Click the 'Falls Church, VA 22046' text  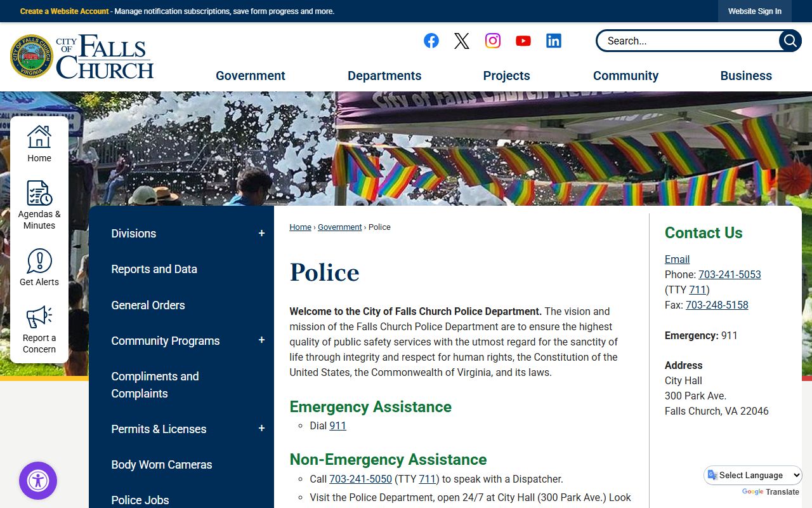(717, 411)
